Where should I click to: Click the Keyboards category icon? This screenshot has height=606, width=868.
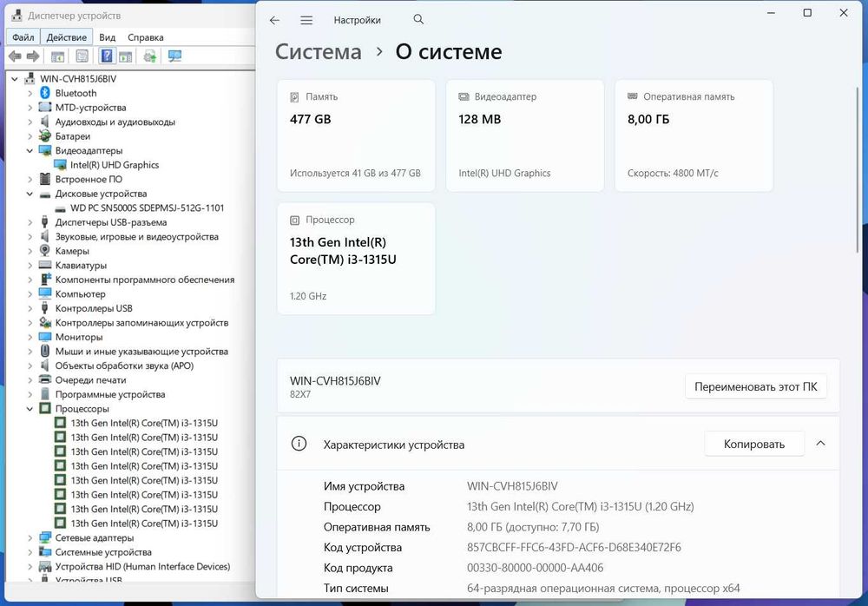tap(45, 266)
